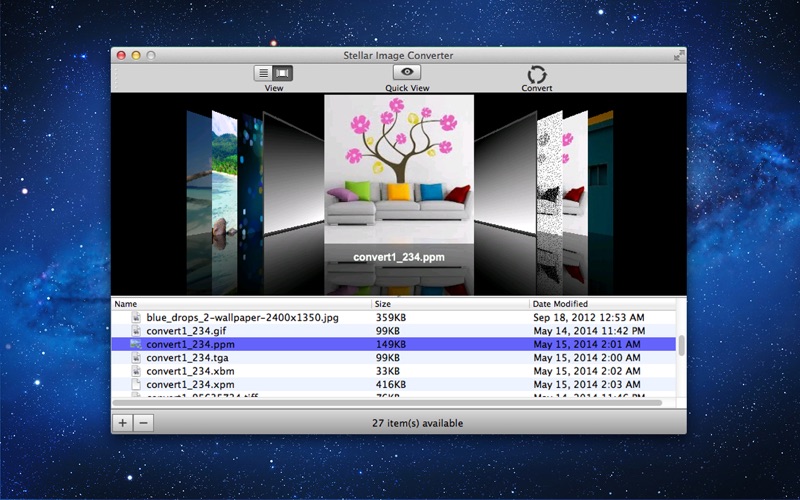Sort list by Size column header
This screenshot has width=800, height=500.
click(450, 304)
